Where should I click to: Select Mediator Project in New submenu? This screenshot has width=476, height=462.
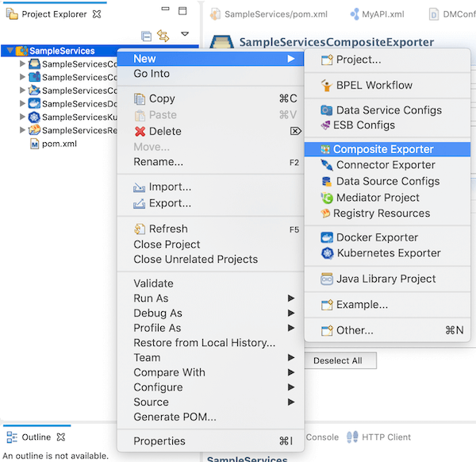pos(387,198)
